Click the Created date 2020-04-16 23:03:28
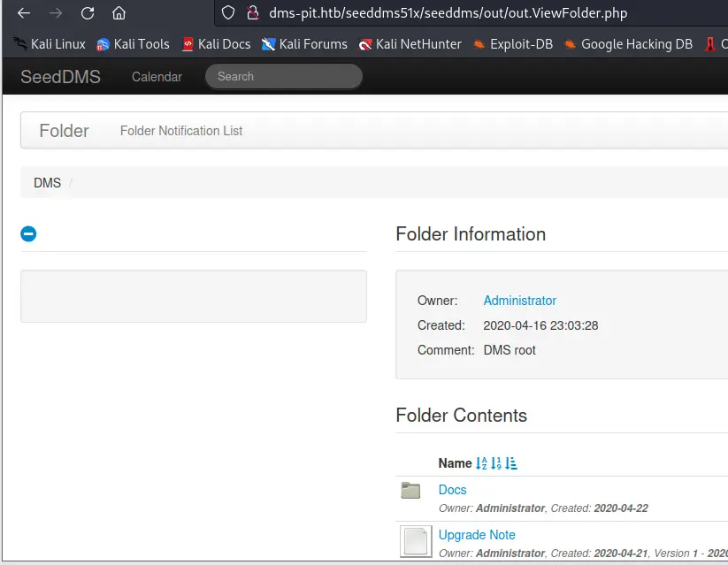The image size is (728, 565). pyautogui.click(x=540, y=325)
